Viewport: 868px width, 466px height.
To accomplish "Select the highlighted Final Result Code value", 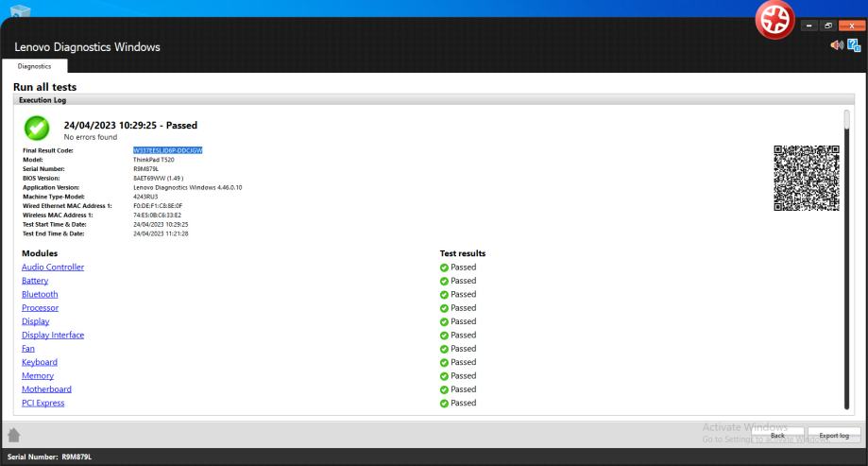I will [168, 150].
